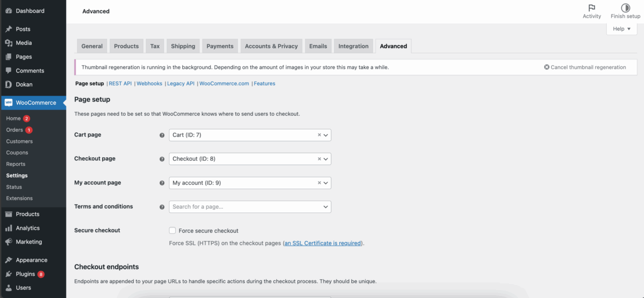The height and width of the screenshot is (298, 644).
Task: Click the Media icon in sidebar
Action: pos(8,43)
